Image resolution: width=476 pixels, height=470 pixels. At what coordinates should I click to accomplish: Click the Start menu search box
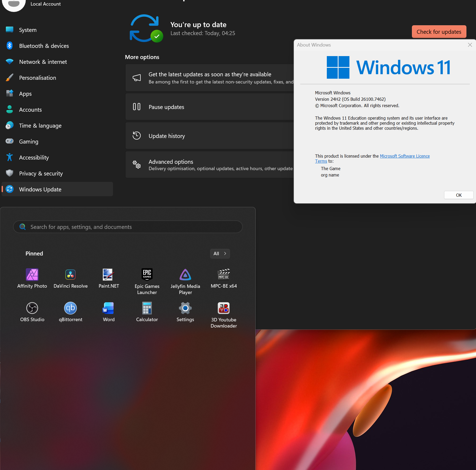tap(128, 227)
